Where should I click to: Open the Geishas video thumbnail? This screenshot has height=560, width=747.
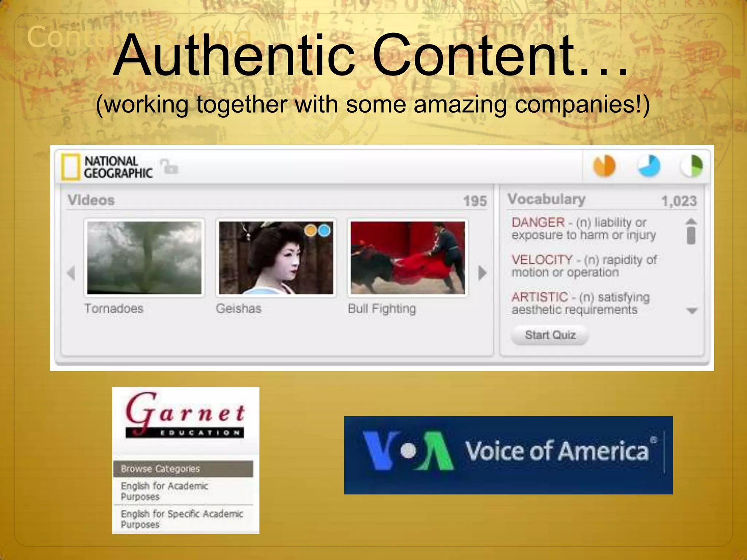coord(276,258)
